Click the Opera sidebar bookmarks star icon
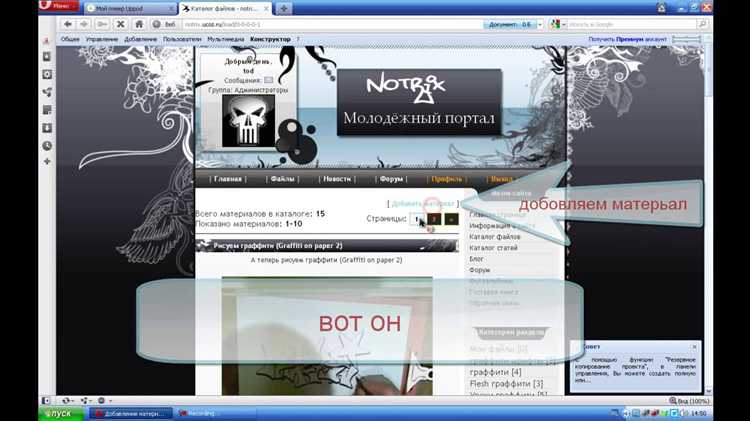Screen dimensions: 750x421 (x=47, y=42)
